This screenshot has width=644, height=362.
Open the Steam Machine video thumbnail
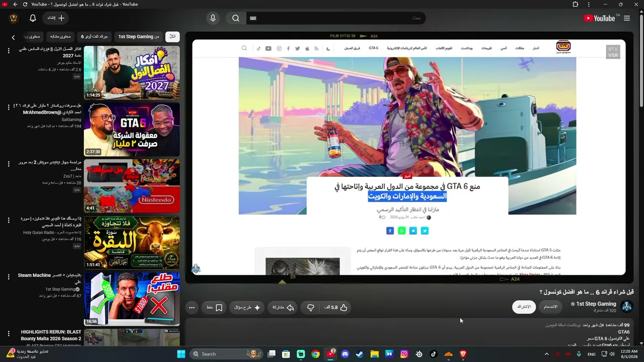[132, 299]
